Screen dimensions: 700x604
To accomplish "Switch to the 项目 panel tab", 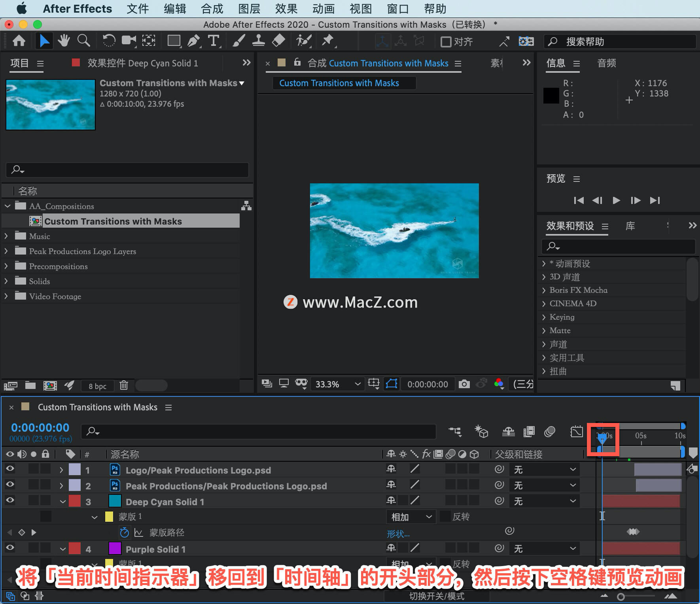I will (x=19, y=63).
